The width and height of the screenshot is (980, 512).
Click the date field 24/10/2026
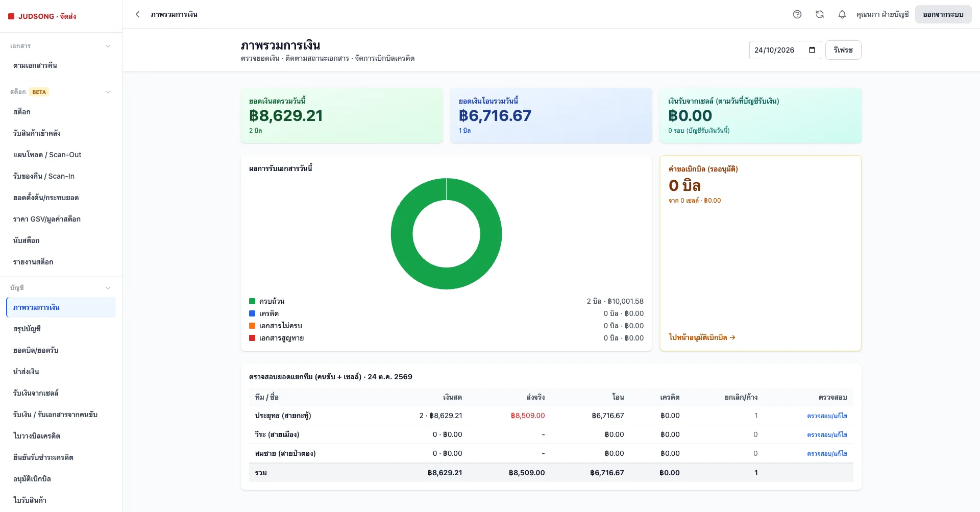tap(785, 50)
